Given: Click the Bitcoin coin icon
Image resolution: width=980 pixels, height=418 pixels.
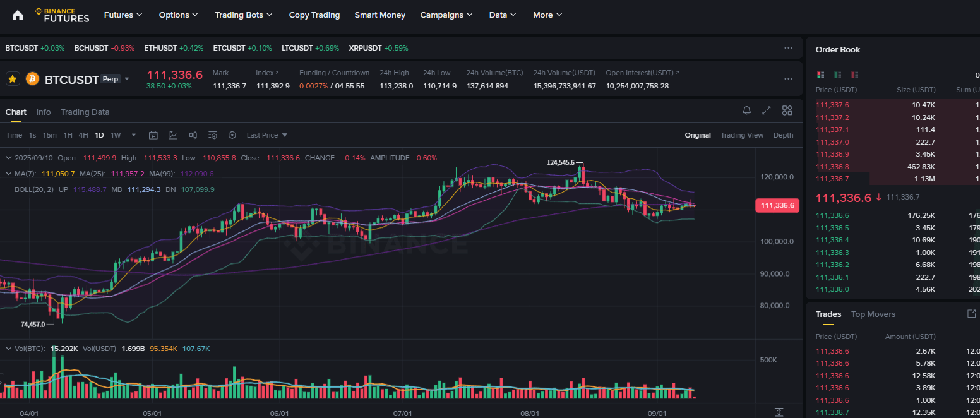Looking at the screenshot, I should pos(32,79).
